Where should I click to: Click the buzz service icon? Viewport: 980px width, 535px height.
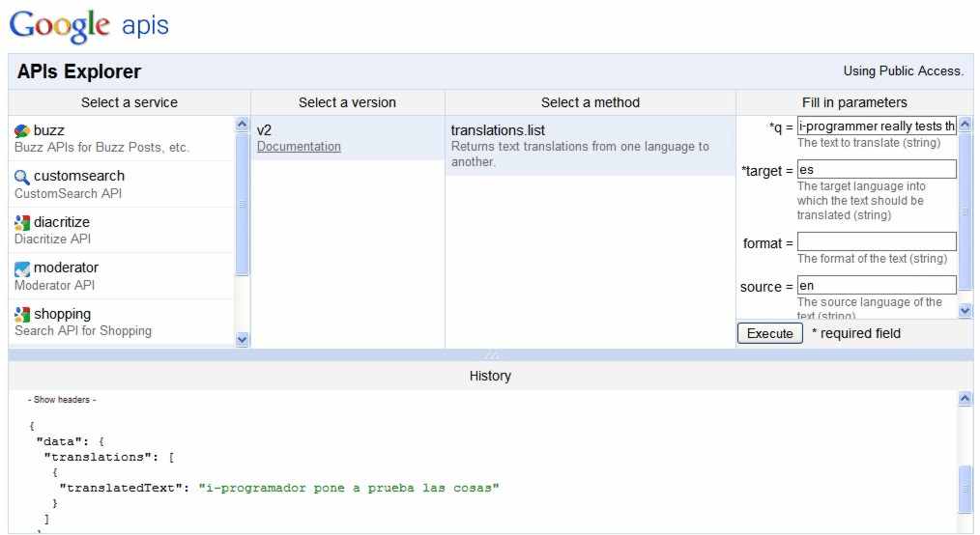click(x=22, y=130)
